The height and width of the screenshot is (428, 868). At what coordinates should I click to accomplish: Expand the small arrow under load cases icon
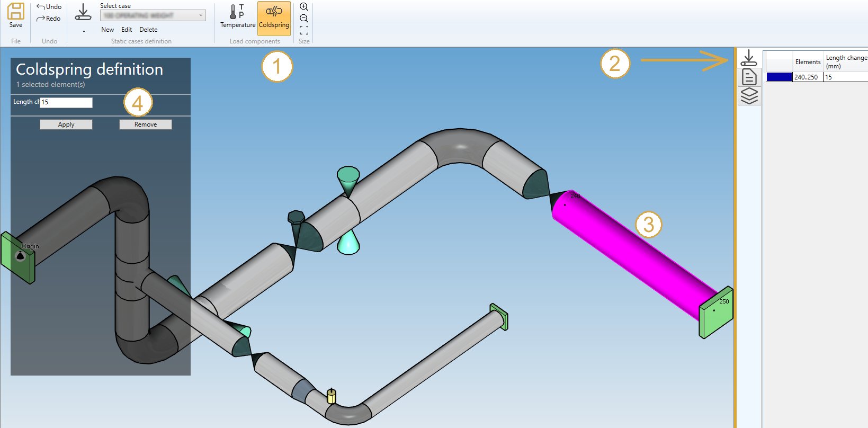click(x=84, y=31)
